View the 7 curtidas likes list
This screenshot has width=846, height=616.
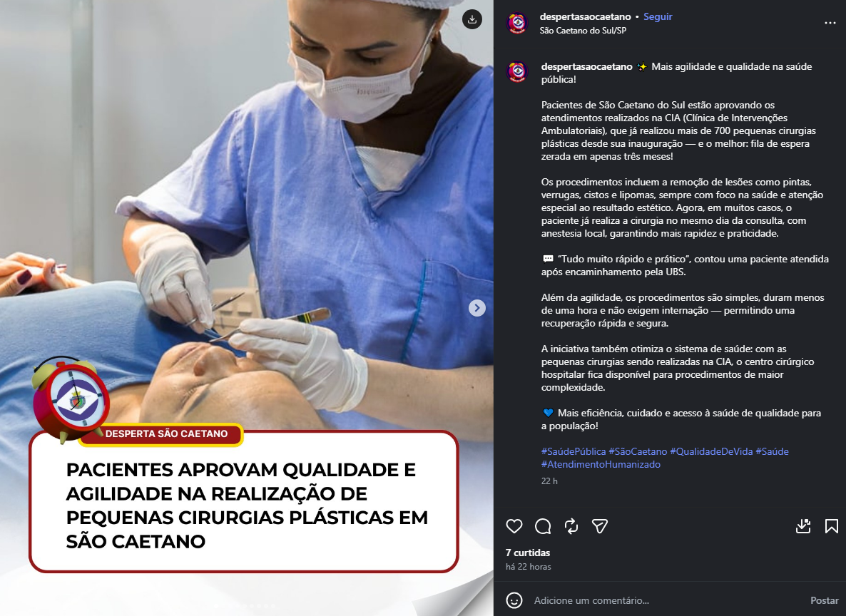coord(528,553)
